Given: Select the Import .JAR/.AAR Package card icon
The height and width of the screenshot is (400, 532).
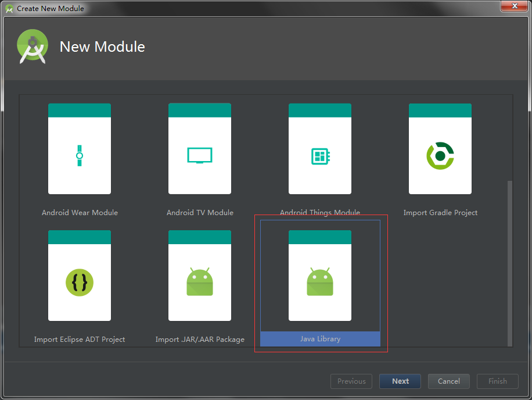Looking at the screenshot, I should pos(200,276).
